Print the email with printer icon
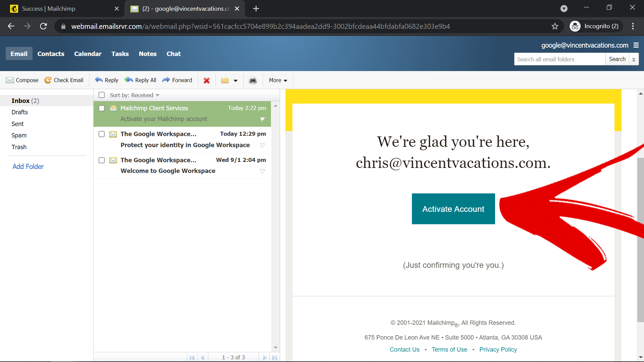The width and height of the screenshot is (644, 362). (x=253, y=80)
